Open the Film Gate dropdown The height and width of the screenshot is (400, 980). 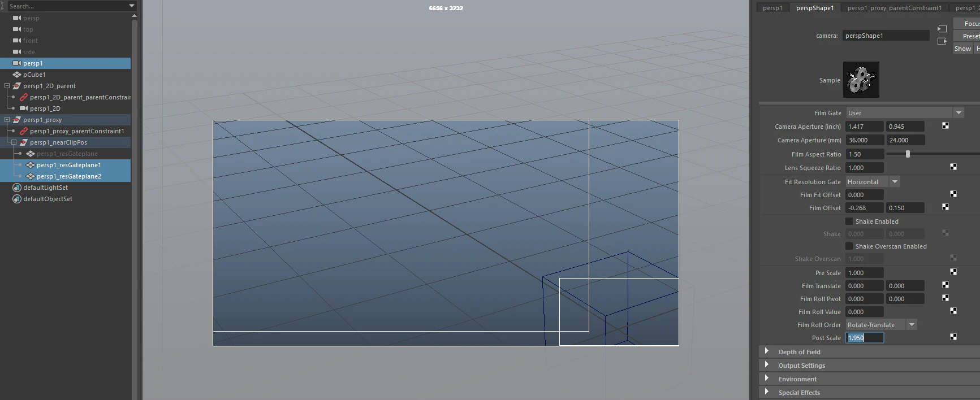pos(904,113)
